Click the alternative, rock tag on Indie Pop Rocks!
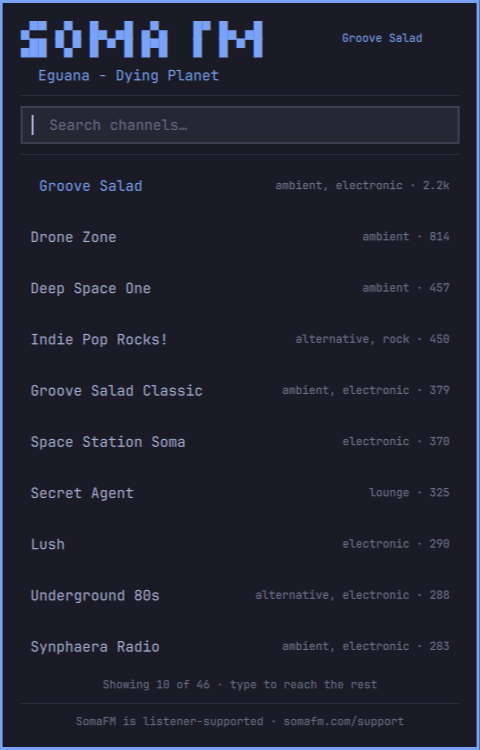 tap(352, 339)
